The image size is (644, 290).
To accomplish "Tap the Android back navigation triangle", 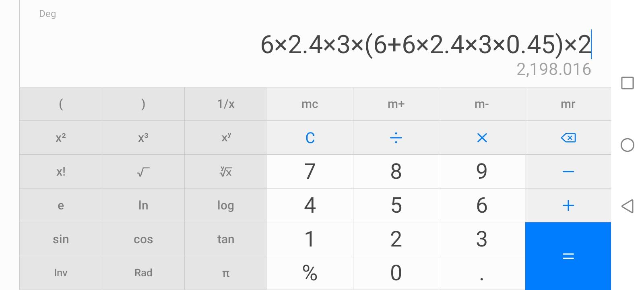I will click(627, 206).
